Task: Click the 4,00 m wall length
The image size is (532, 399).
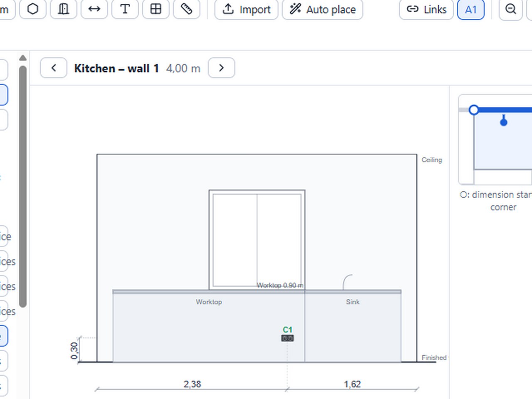Action: (x=183, y=68)
